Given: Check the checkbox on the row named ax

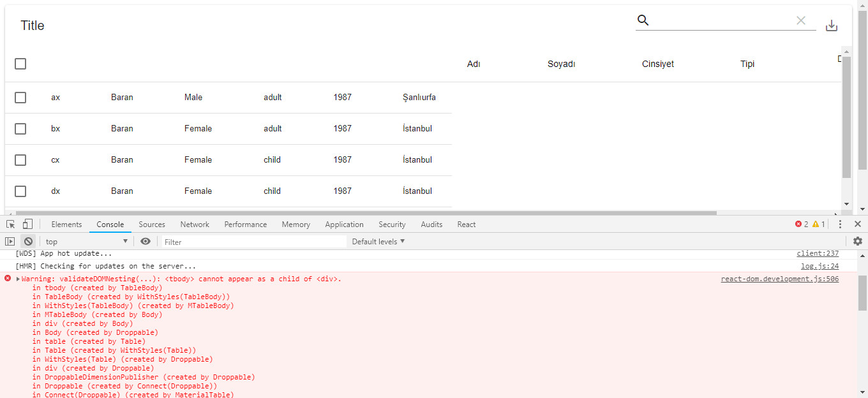Looking at the screenshot, I should click(x=20, y=98).
